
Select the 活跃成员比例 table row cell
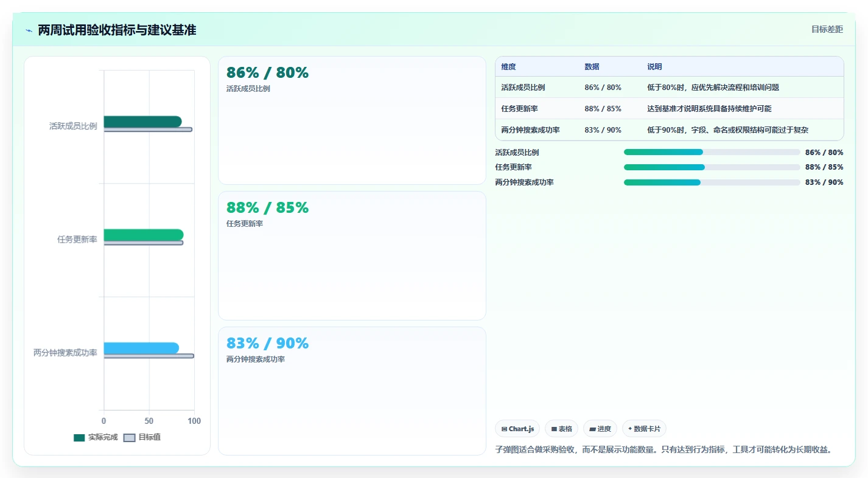(523, 88)
